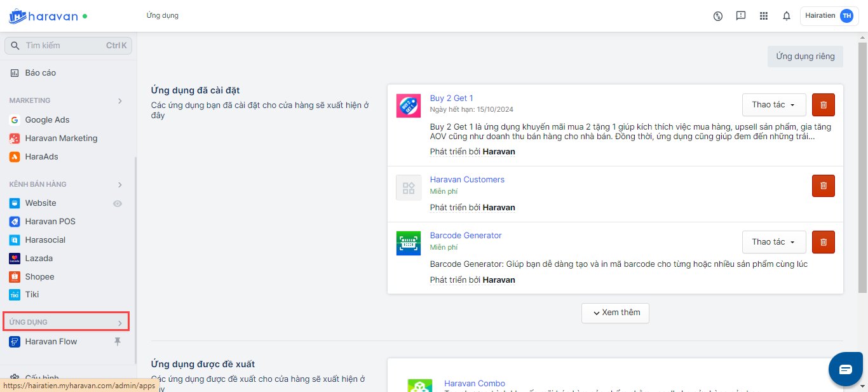Image resolution: width=868 pixels, height=392 pixels.
Task: Expand the MARKETING section chevron
Action: (x=120, y=101)
